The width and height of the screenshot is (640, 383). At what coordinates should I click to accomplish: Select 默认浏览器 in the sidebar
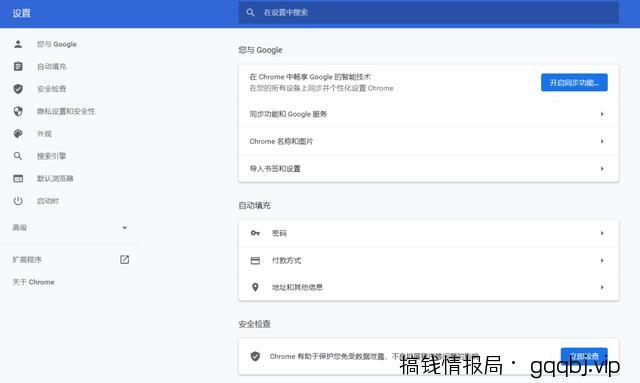click(55, 178)
